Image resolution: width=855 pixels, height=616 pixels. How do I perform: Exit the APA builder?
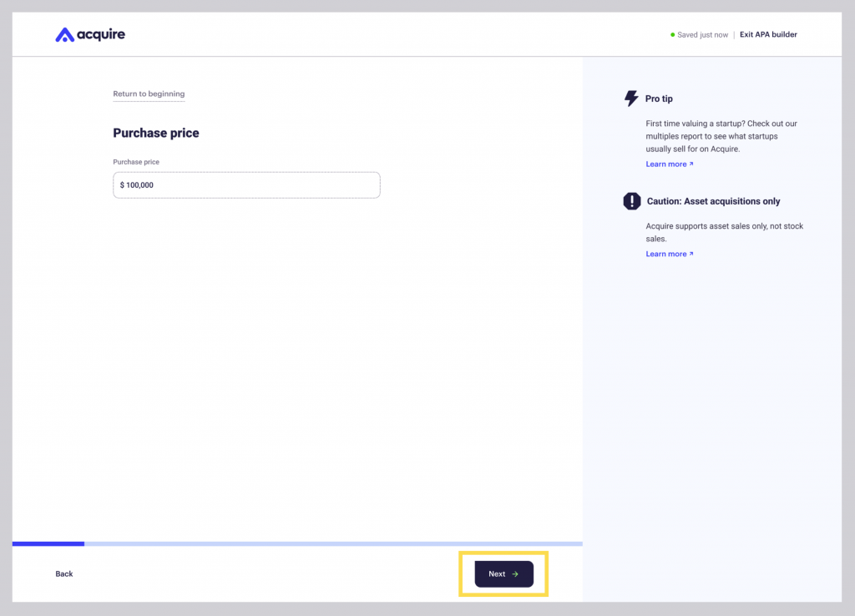(x=768, y=34)
